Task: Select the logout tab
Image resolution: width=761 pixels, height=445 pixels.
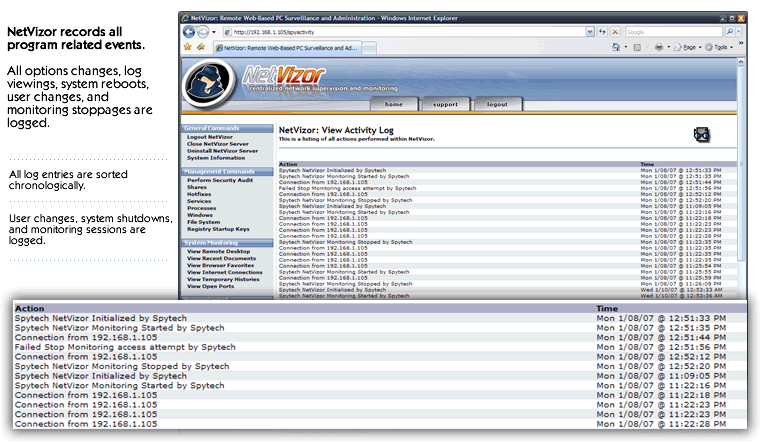Action: [x=496, y=104]
